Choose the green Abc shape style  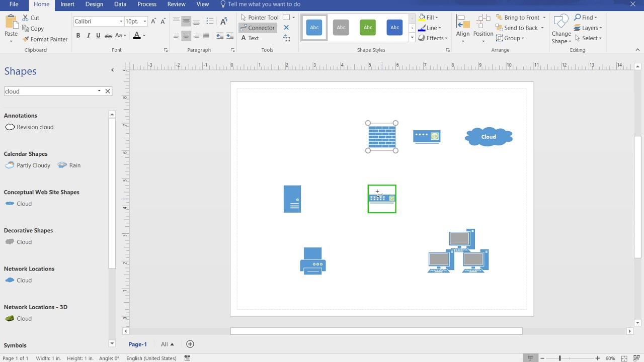coord(368,27)
